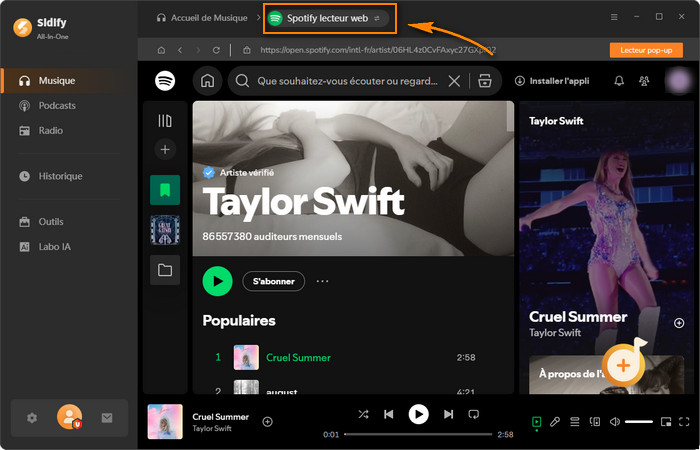
Task: Toggle the repeat mode button
Action: 474,414
